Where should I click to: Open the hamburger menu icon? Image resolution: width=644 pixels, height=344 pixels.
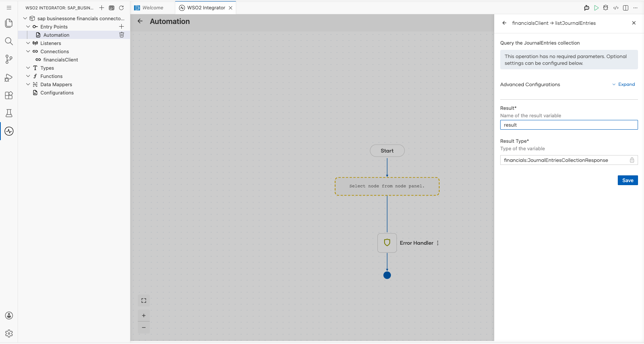[9, 7]
